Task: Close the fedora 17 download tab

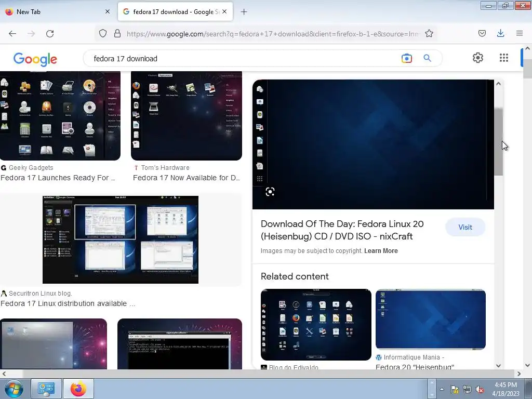Action: tap(224, 11)
